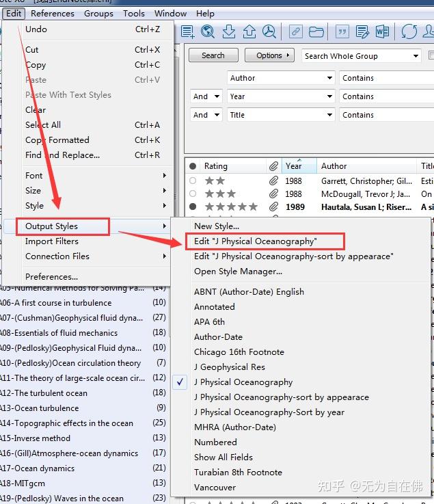Viewport: 434px width, 504px height.
Task: Sort references by the Year column header
Action: (294, 166)
